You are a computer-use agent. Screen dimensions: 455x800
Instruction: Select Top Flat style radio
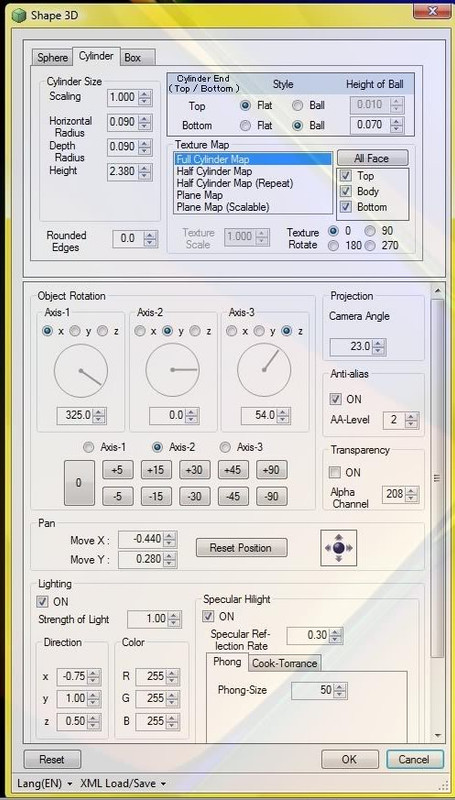click(x=245, y=106)
